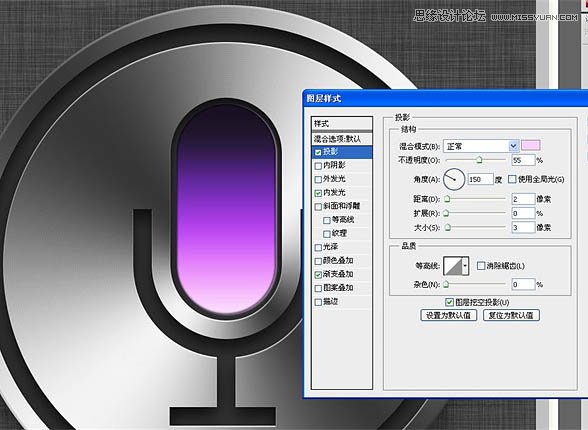
Task: Select the 投影 drop shadow row label
Action: click(330, 152)
